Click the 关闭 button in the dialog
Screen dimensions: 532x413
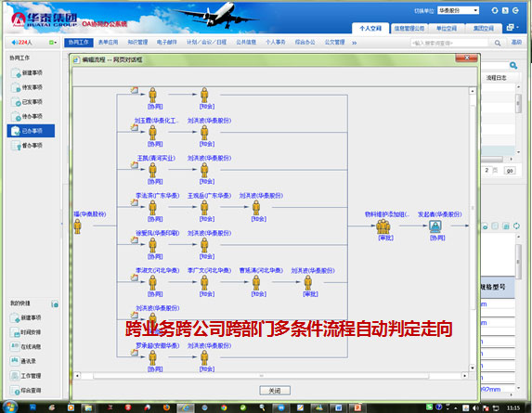point(275,391)
